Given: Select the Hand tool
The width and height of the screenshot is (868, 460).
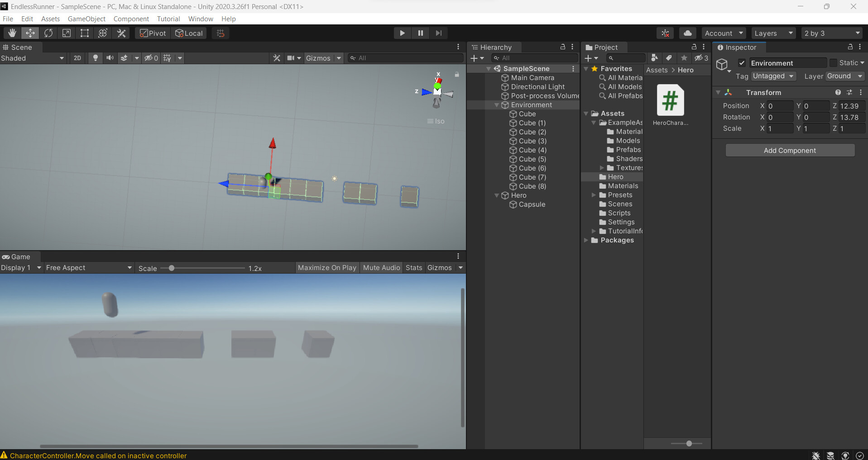Looking at the screenshot, I should click(x=12, y=33).
